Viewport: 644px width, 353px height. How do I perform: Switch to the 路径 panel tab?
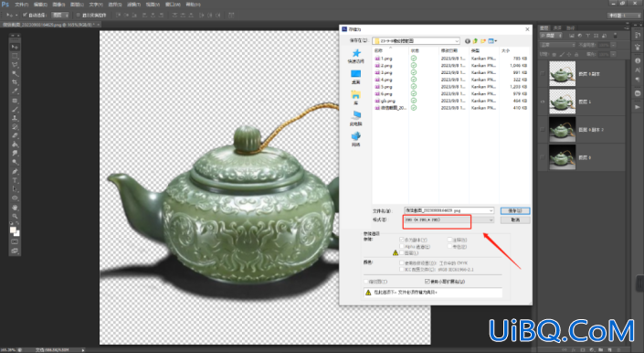pyautogui.click(x=571, y=28)
